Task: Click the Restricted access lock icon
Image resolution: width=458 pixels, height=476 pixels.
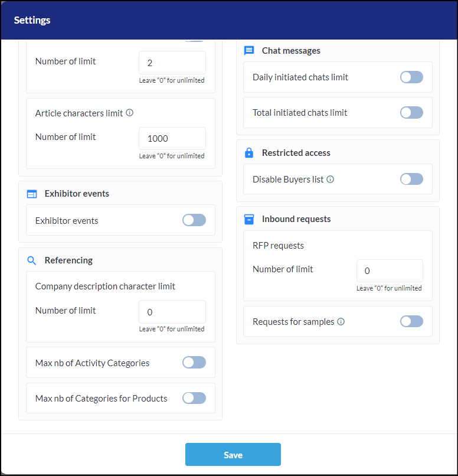Action: (248, 153)
